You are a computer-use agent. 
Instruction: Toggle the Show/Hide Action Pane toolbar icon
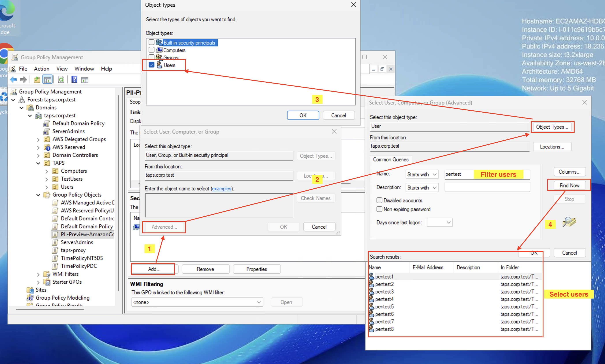(85, 80)
